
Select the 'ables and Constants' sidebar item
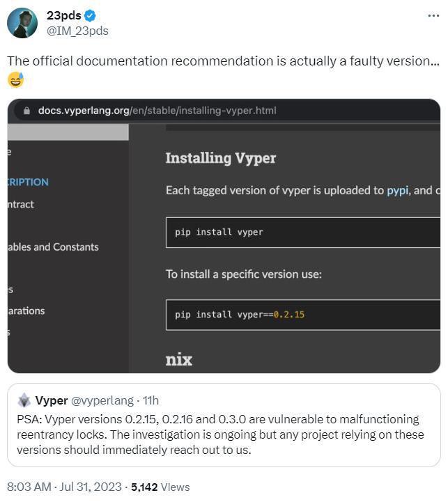(x=53, y=247)
